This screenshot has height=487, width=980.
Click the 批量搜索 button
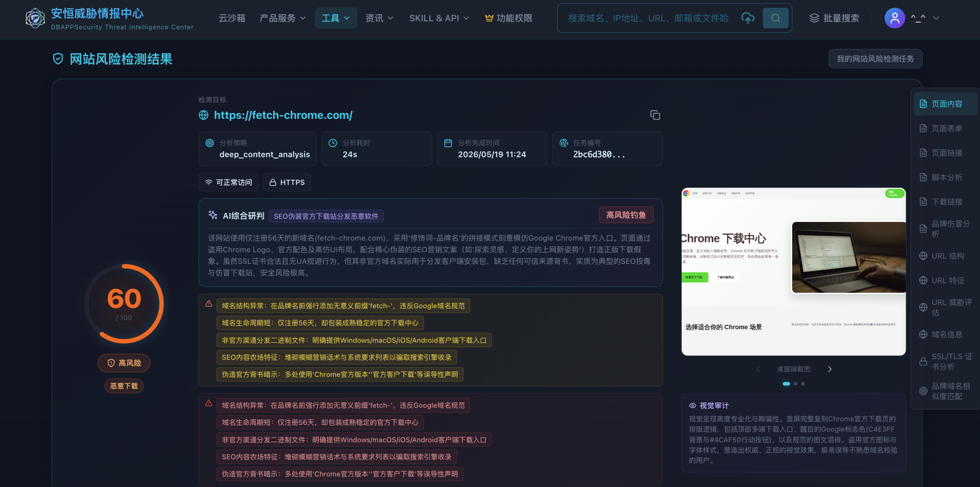[834, 18]
